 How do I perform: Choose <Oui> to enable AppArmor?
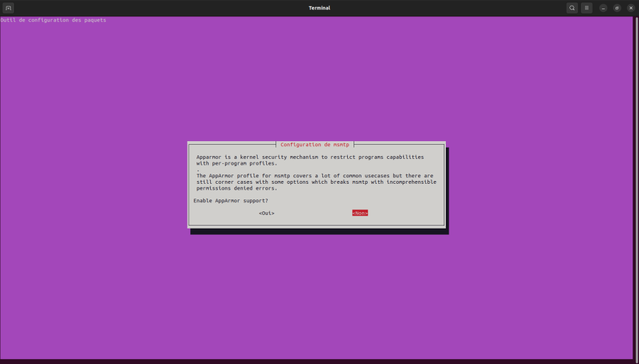266,213
